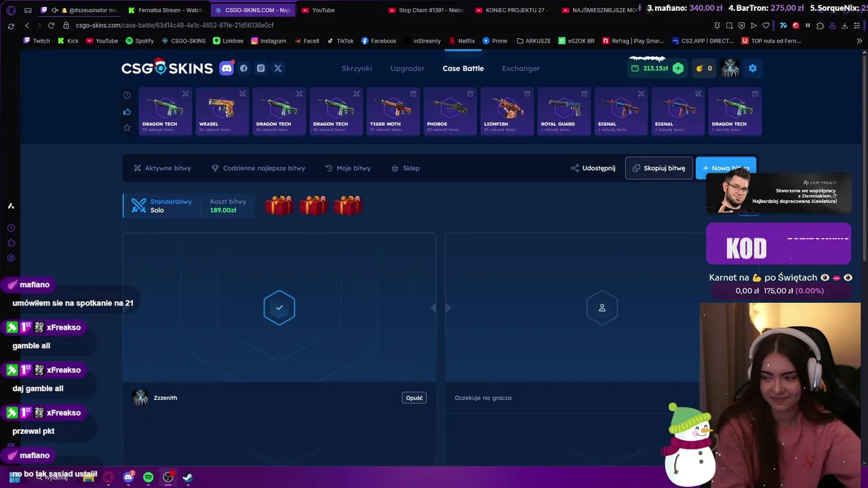Screen dimensions: 868x488
Task: Click the third gift case icon
Action: 347,205
